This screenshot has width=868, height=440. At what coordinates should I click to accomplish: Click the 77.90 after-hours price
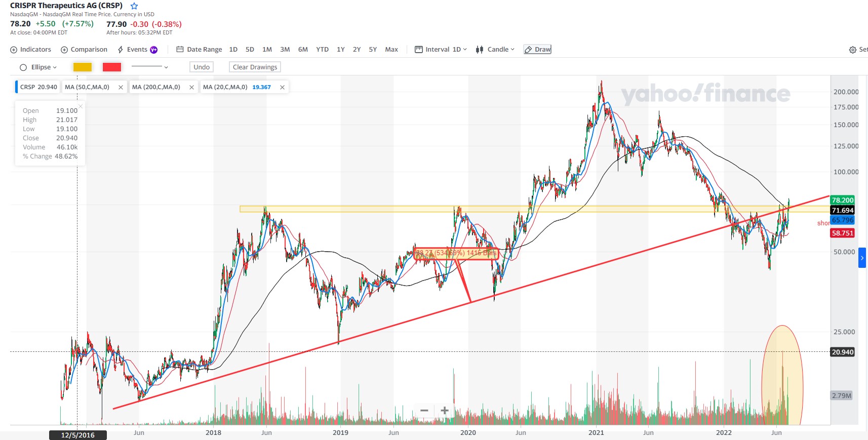[116, 24]
